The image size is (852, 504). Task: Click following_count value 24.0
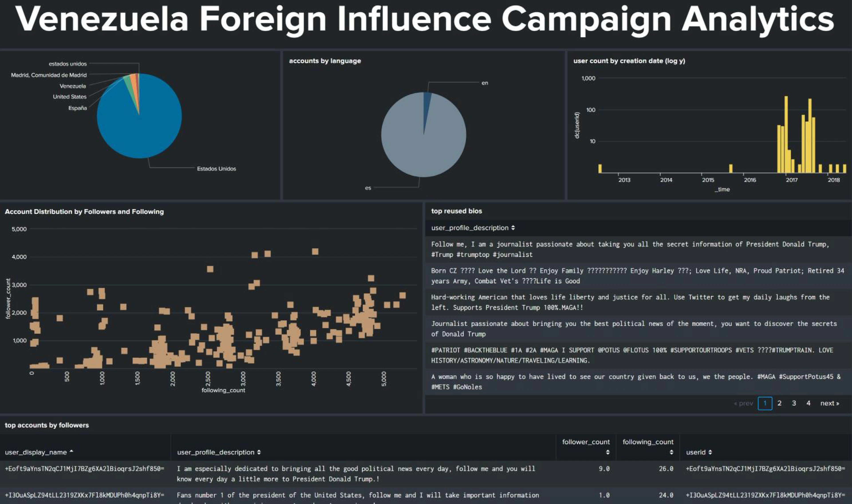666,495
